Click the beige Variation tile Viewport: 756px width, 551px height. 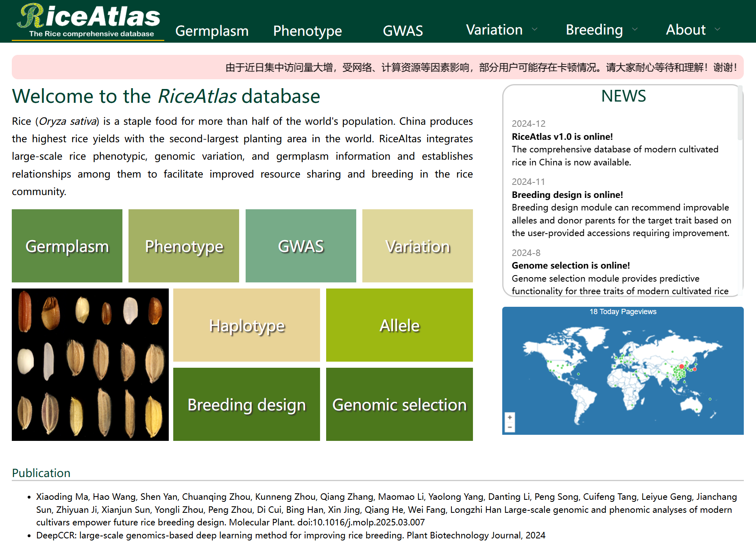coord(418,246)
